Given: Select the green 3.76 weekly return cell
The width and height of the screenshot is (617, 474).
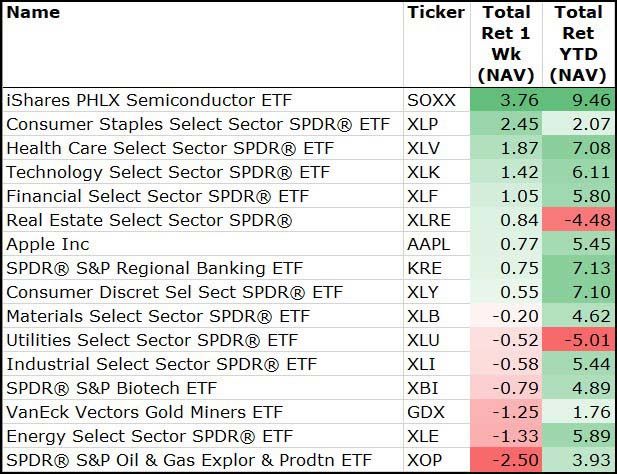Looking at the screenshot, I should (x=506, y=100).
